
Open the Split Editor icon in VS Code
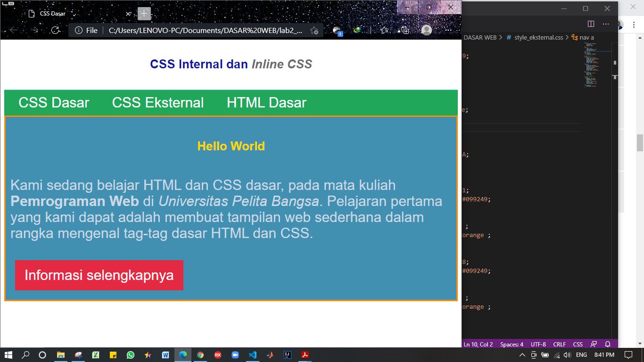coord(590,24)
